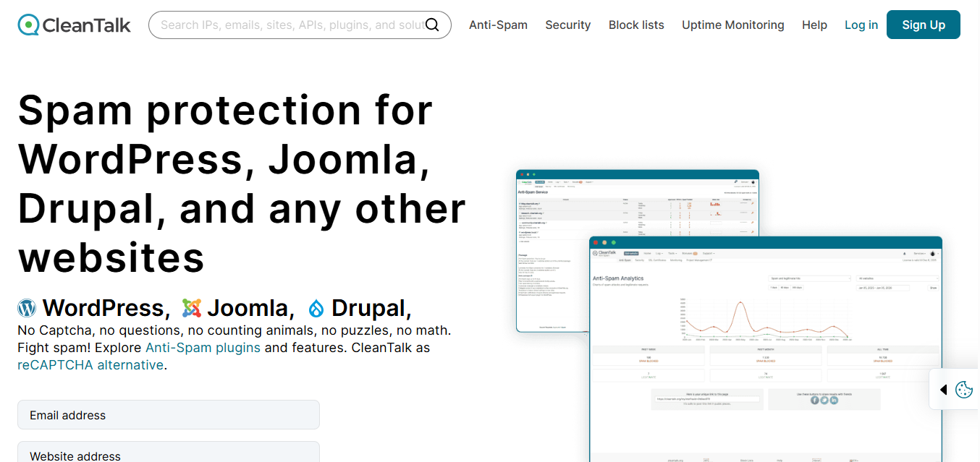The image size is (980, 462).
Task: Click the WordPress logo icon
Action: [x=27, y=309]
